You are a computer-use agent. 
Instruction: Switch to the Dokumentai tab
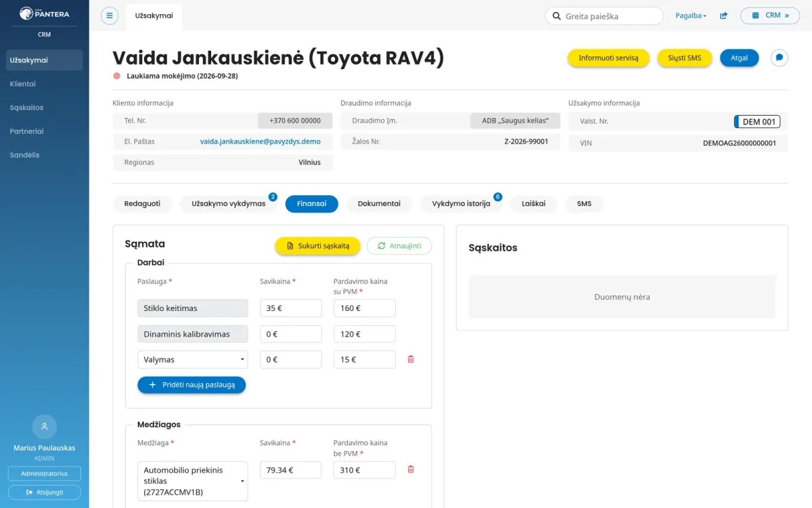379,204
